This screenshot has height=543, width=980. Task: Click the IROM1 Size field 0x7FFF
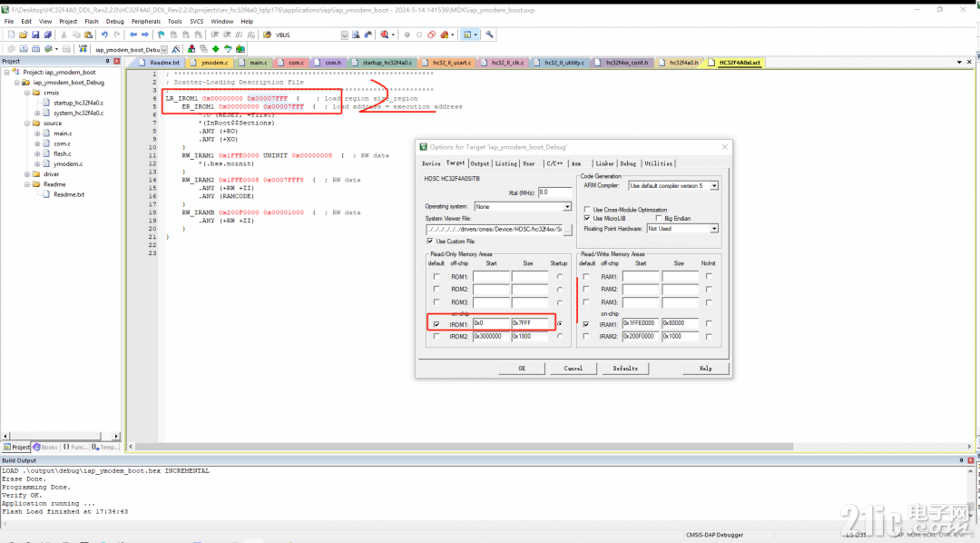530,323
